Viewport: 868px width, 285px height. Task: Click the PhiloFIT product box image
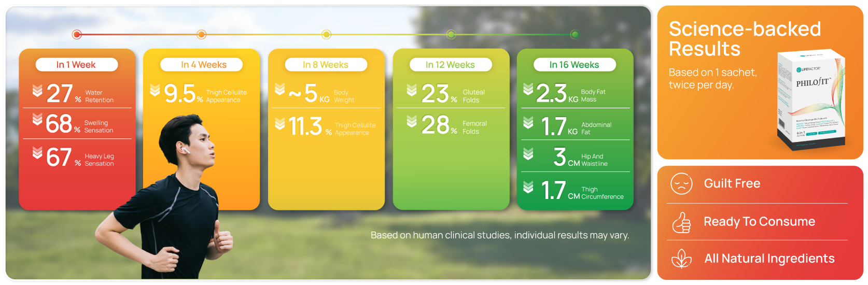pyautogui.click(x=811, y=101)
